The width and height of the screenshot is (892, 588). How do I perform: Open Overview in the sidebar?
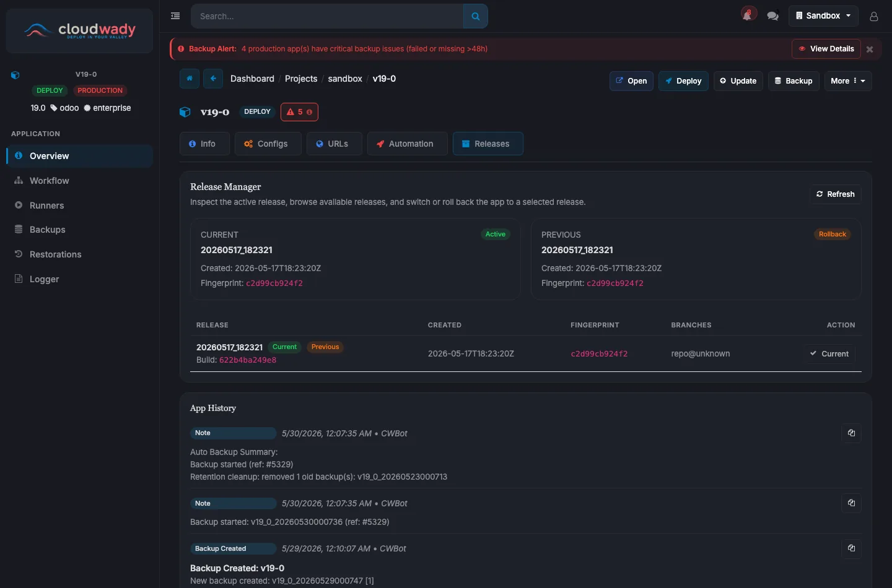(x=79, y=156)
